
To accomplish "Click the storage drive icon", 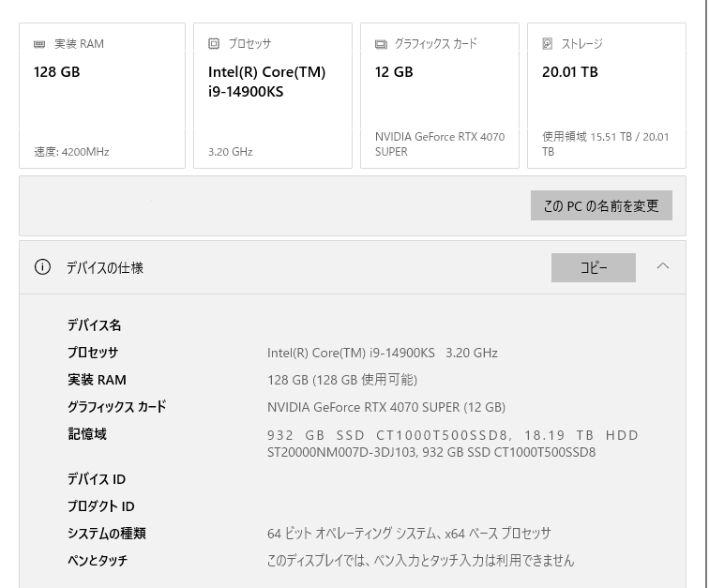I will click(547, 43).
